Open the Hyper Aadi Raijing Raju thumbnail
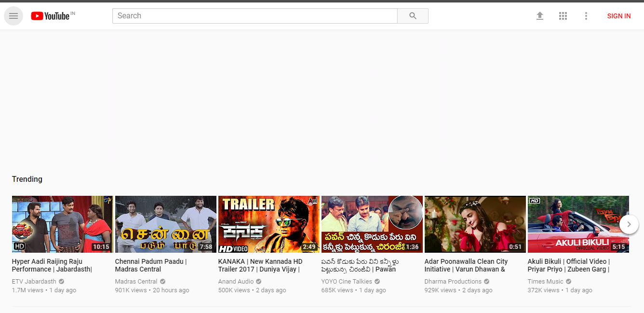The height and width of the screenshot is (313, 644). click(62, 224)
